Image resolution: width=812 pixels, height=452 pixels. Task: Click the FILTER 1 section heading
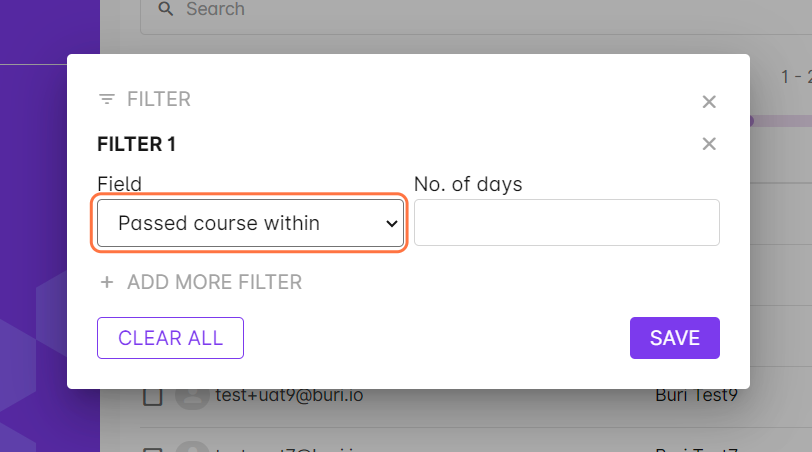click(136, 144)
